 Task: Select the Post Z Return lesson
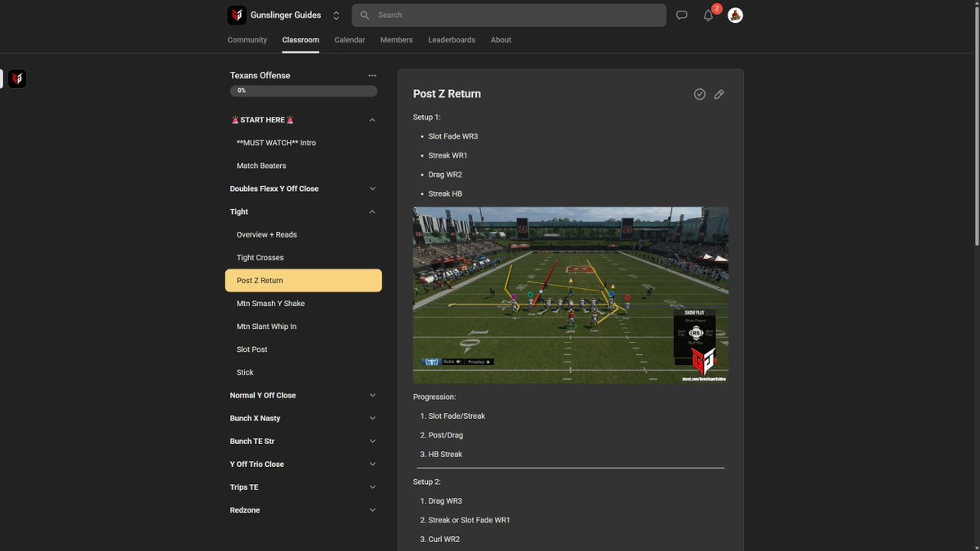point(304,280)
